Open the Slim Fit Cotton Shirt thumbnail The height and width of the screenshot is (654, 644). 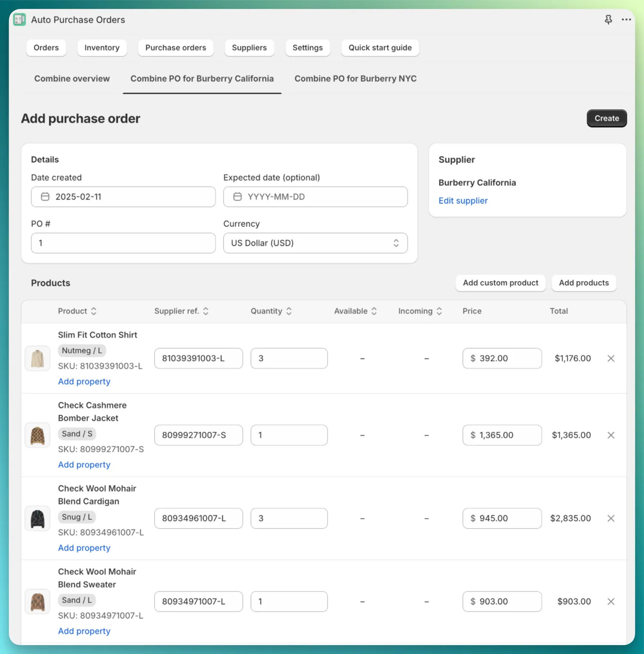pyautogui.click(x=37, y=358)
